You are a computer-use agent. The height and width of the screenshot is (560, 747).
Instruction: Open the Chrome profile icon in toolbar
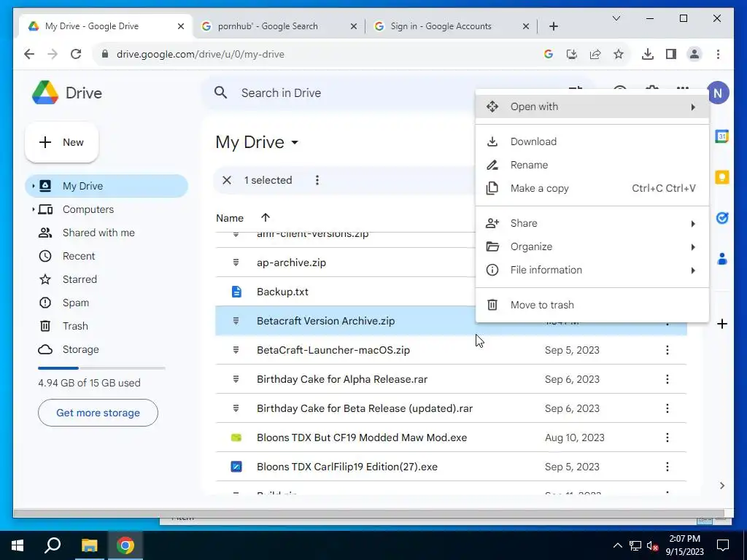pyautogui.click(x=694, y=54)
